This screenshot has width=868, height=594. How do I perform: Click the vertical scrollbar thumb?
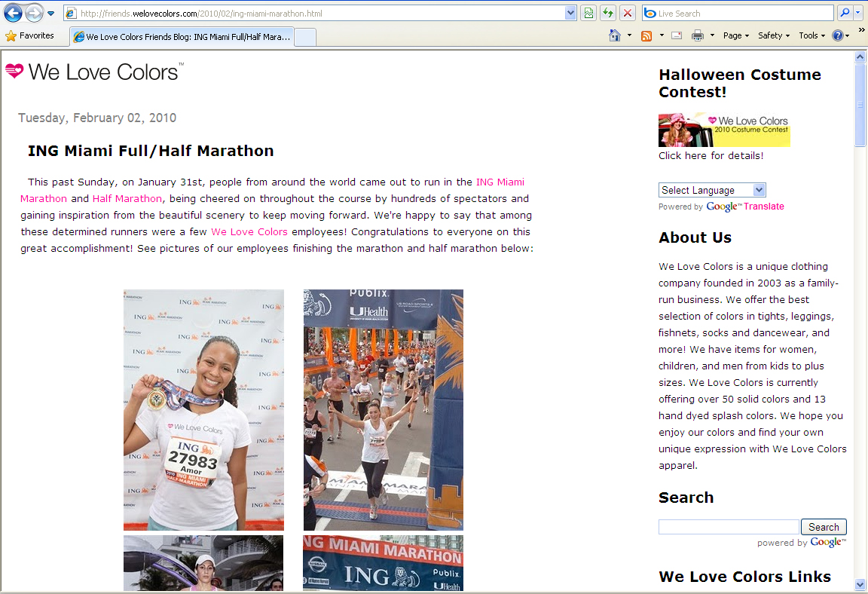tap(860, 106)
